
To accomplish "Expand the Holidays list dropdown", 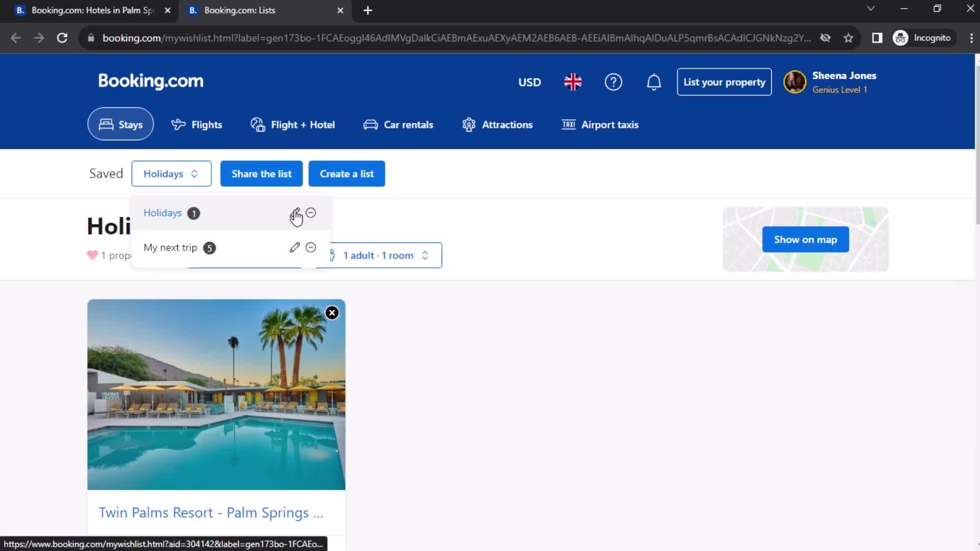I will [170, 173].
